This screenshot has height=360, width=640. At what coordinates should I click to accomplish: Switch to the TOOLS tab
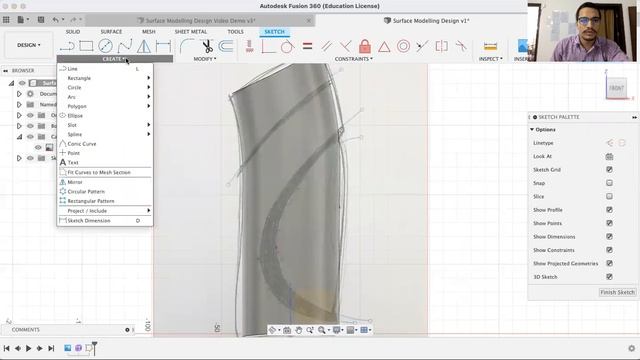[236, 31]
